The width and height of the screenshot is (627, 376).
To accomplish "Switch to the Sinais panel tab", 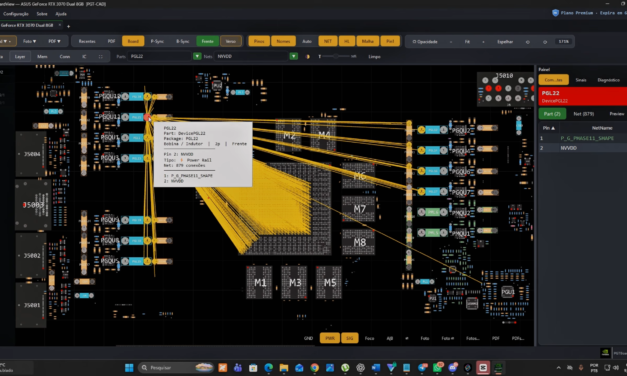I will click(581, 80).
